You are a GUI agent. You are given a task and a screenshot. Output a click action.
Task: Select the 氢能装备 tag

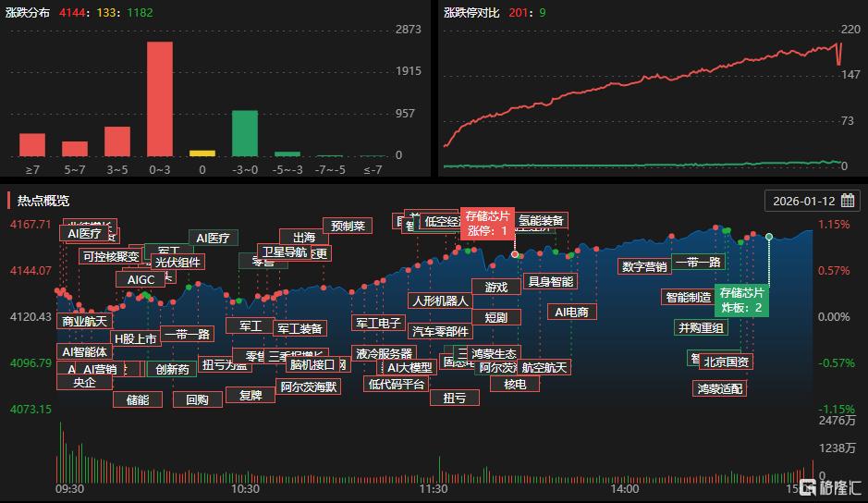click(x=541, y=220)
